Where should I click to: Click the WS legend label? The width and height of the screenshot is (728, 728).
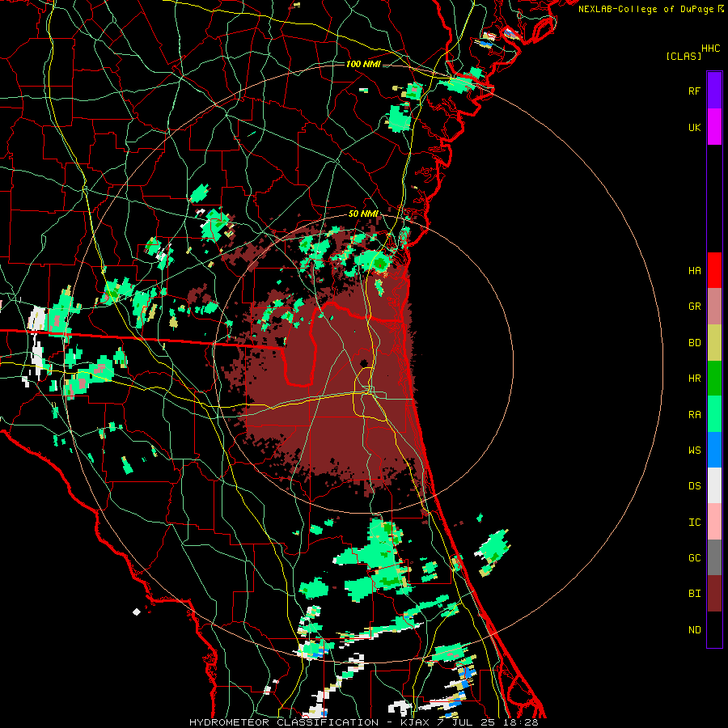[x=694, y=451]
